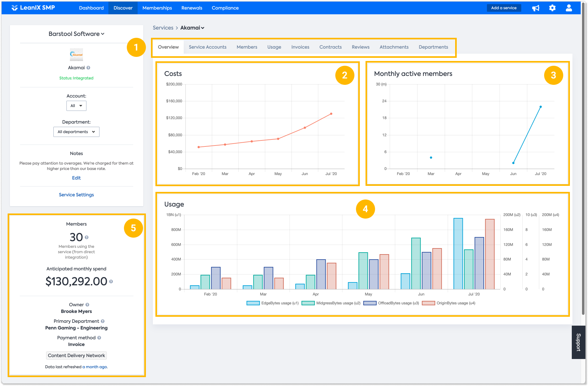Open the All departments dropdown

point(76,132)
